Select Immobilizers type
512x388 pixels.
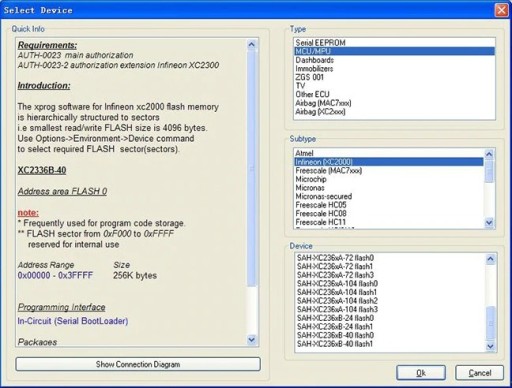(x=394, y=69)
